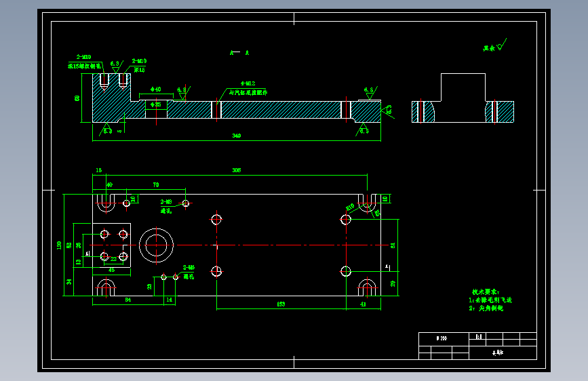This screenshot has height=381, width=588.
Task: Select the large counterbore circle in plan view
Action: [157, 245]
